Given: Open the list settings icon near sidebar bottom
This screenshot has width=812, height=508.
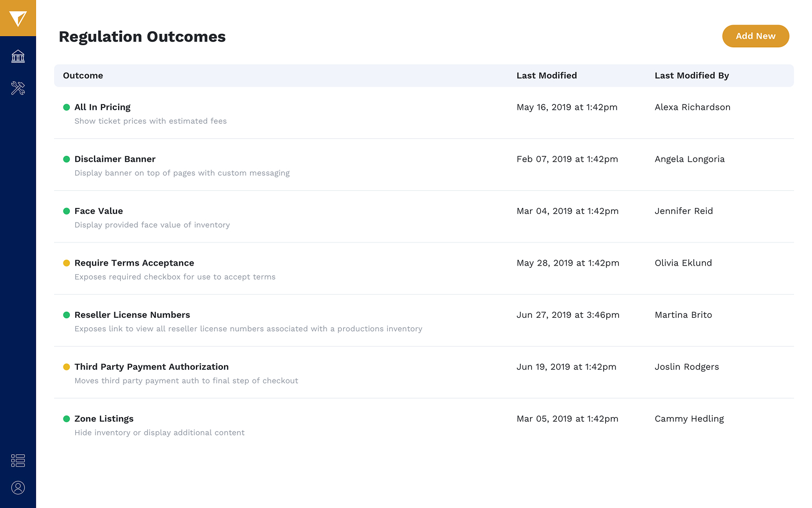Looking at the screenshot, I should 18,460.
